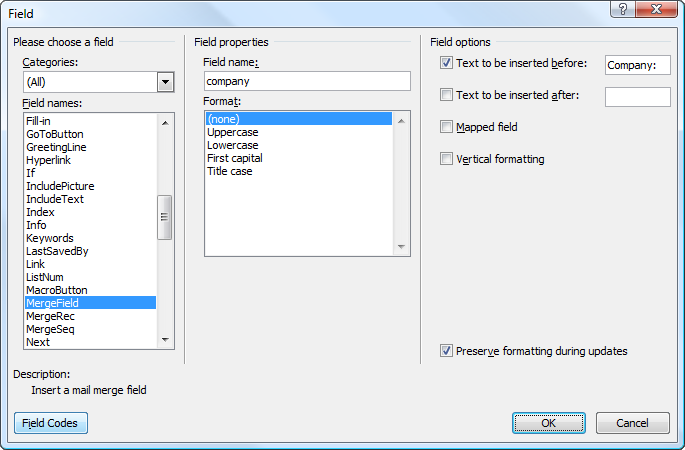
Task: Click Format list scroll-up arrow
Action: tap(402, 120)
